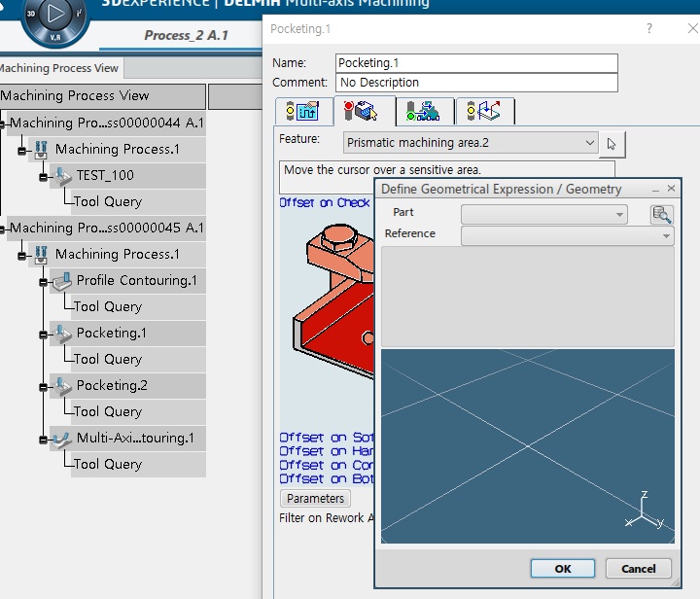Click the Process_2 A.1 tab
This screenshot has width=700, height=599.
[186, 35]
